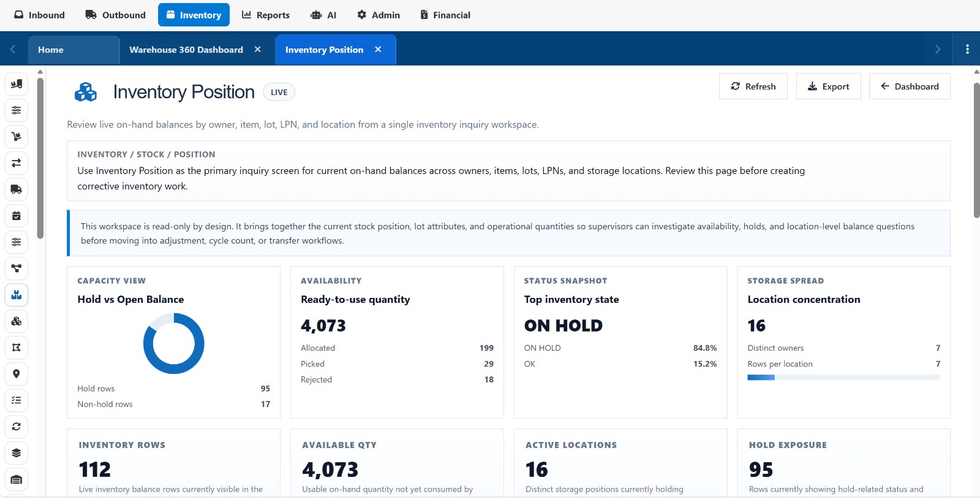The width and height of the screenshot is (980, 499).
Task: Open the Admin menu
Action: (x=379, y=15)
